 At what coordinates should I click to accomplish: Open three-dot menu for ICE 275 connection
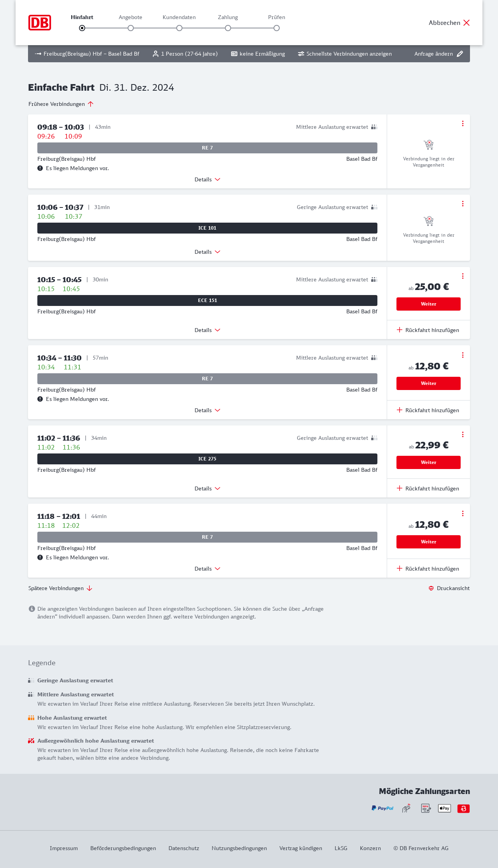tap(463, 434)
